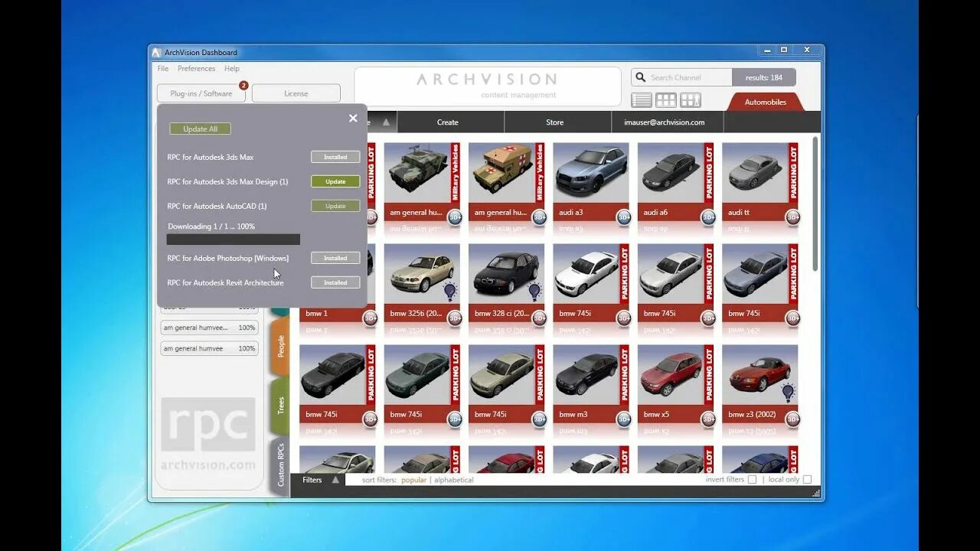Open the Trees side tab
Viewport: 980px width, 551px height.
280,406
